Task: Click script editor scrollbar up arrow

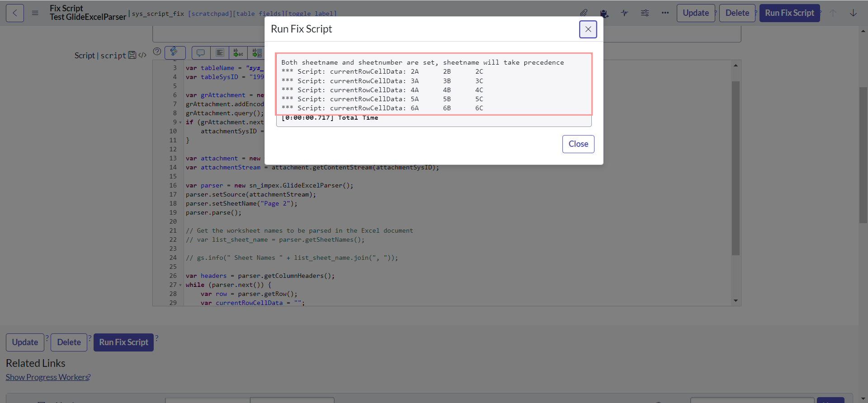Action: tap(736, 66)
